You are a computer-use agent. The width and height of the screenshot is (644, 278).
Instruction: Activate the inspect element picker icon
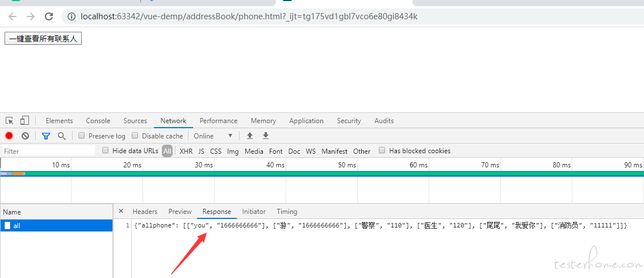10,120
